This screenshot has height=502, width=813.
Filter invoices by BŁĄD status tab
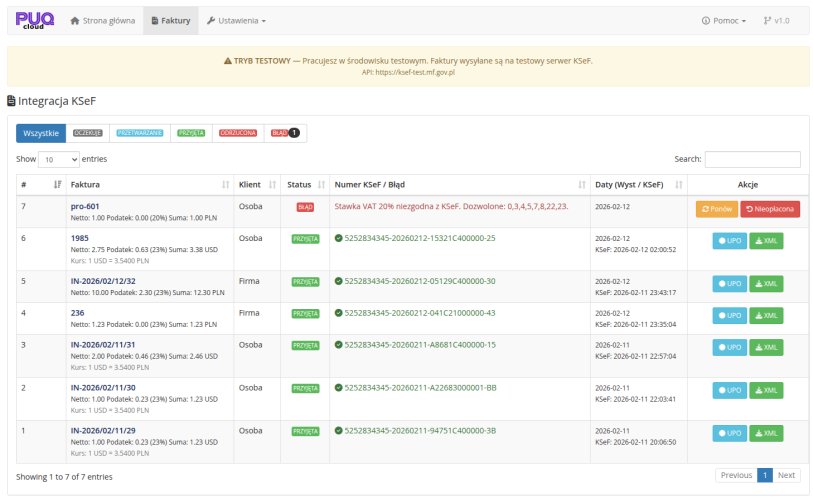coord(285,133)
